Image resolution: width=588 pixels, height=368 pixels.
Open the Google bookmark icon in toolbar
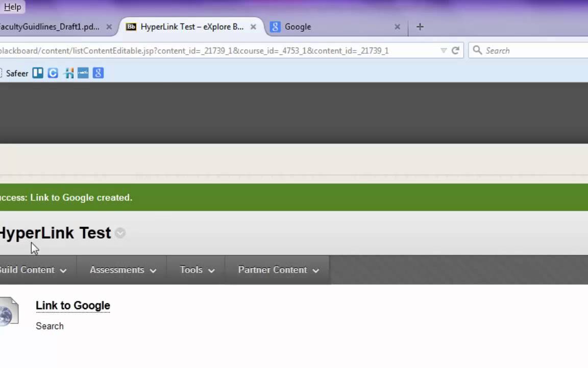click(x=98, y=73)
